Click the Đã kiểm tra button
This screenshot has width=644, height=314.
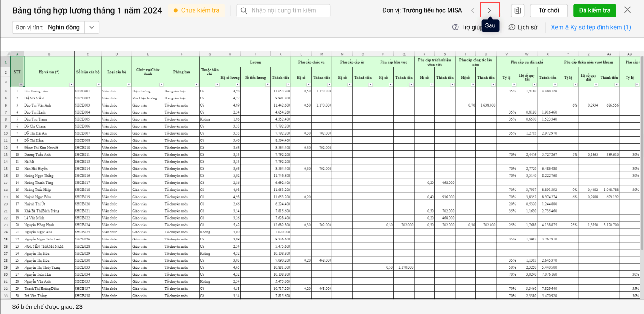pyautogui.click(x=594, y=10)
